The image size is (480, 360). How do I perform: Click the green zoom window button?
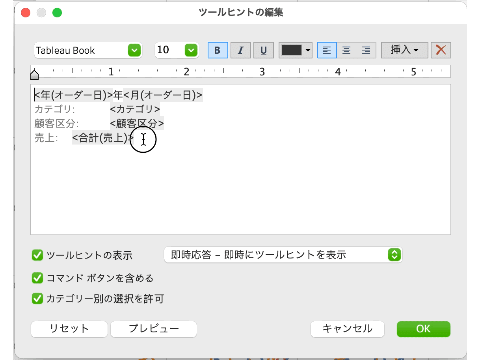(x=57, y=13)
